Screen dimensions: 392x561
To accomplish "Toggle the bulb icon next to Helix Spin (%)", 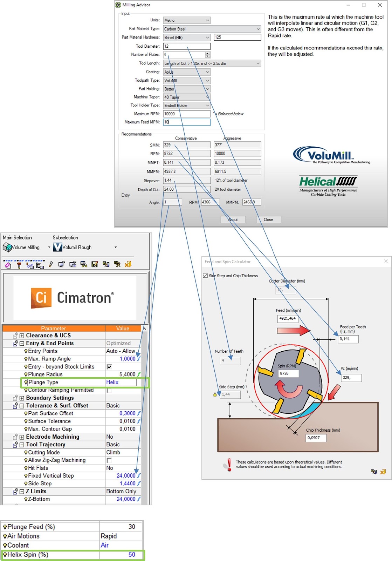I will pyautogui.click(x=5, y=555).
